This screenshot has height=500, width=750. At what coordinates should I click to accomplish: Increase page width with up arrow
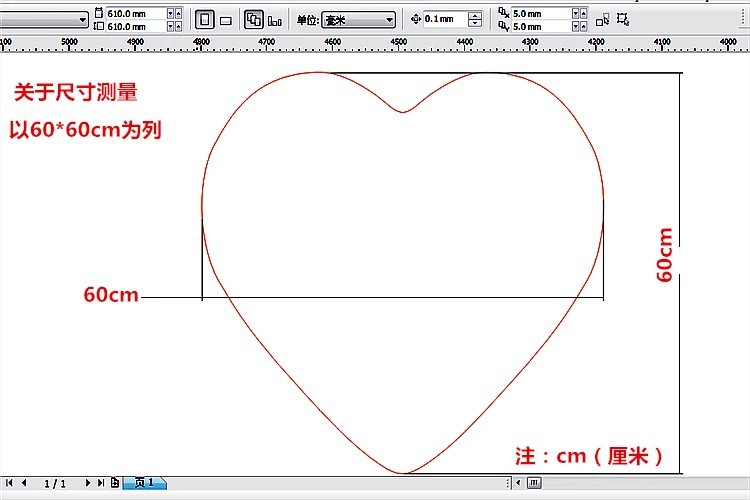[178, 13]
